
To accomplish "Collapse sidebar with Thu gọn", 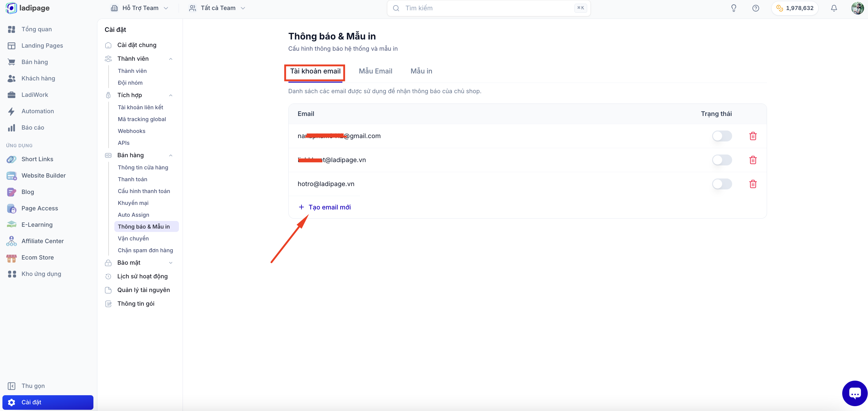I will [33, 386].
